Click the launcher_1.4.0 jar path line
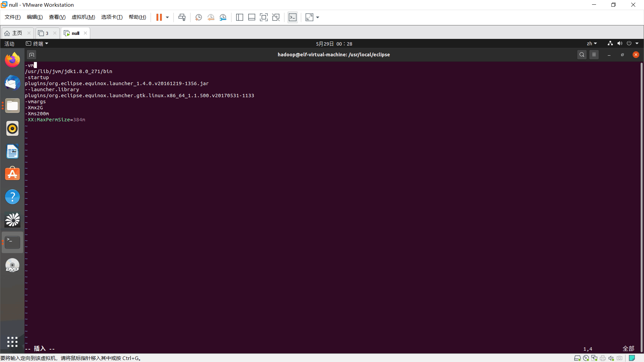 (x=117, y=83)
